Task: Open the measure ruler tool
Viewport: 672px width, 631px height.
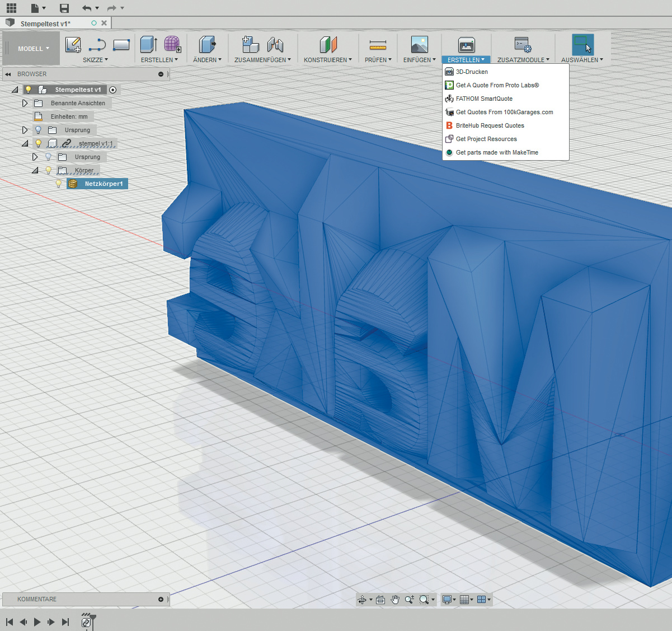Action: click(378, 45)
